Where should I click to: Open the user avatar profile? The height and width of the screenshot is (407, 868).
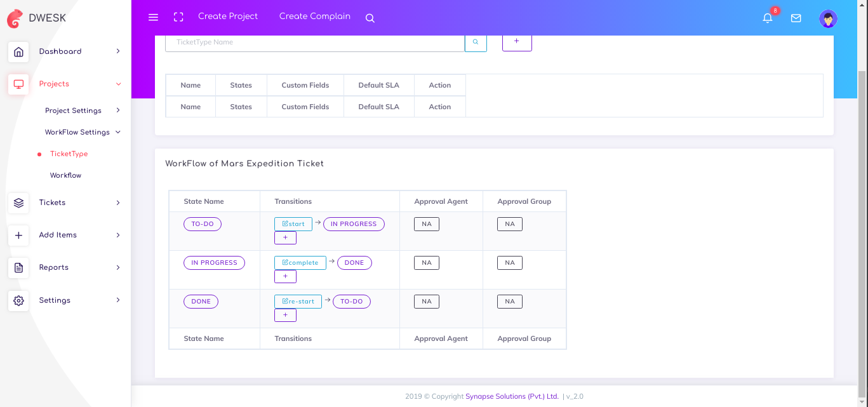(x=828, y=18)
